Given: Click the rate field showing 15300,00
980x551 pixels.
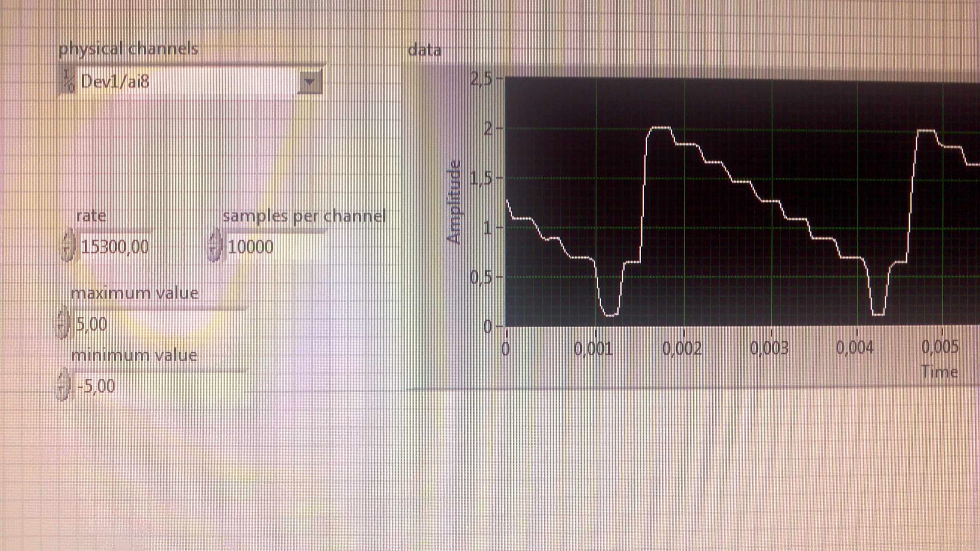Looking at the screenshot, I should tap(115, 247).
